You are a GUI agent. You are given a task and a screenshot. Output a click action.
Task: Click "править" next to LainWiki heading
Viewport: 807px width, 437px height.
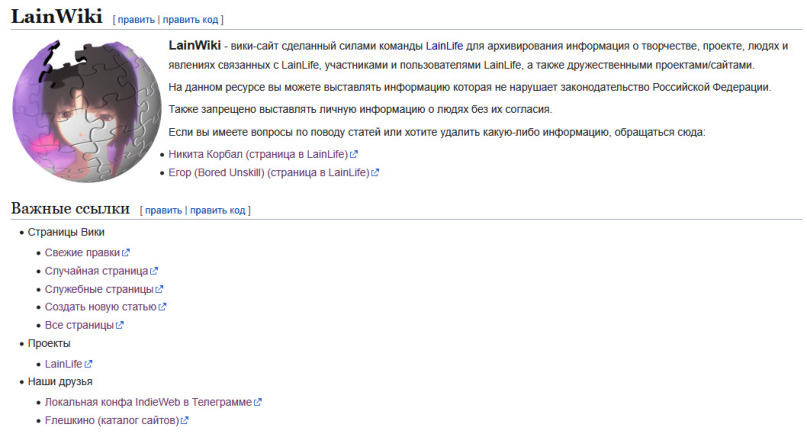135,19
